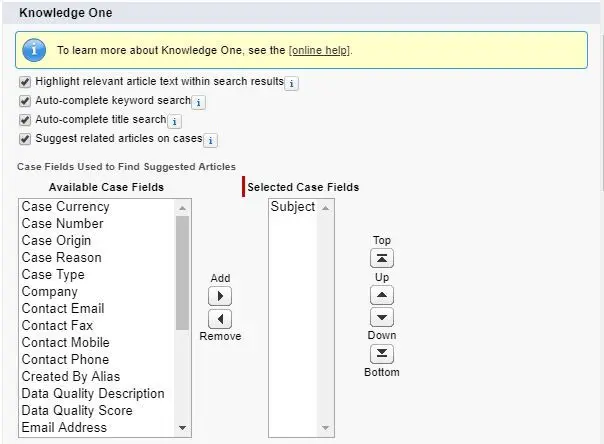The image size is (604, 444).
Task: Open info tooltip for Auto-complete title search
Action: pyautogui.click(x=174, y=122)
